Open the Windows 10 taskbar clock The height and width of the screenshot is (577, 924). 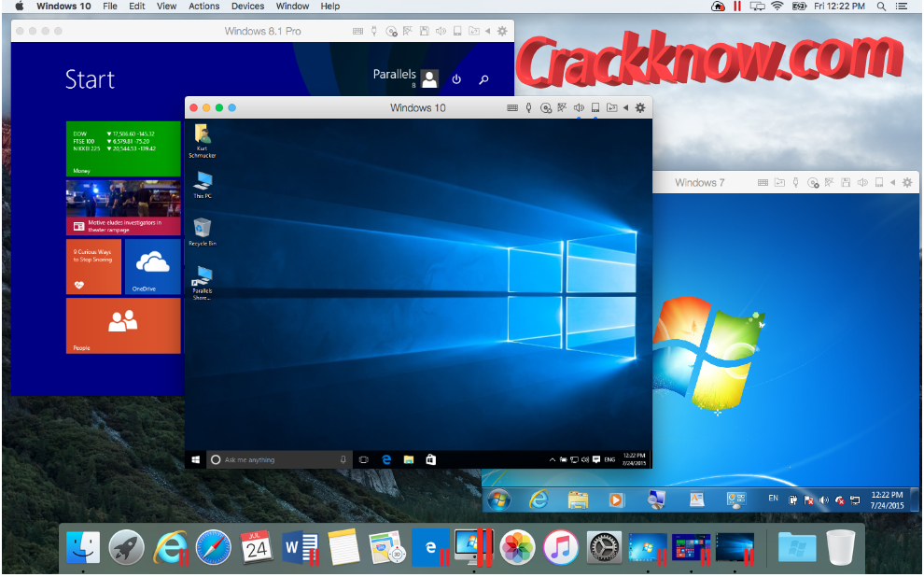[634, 459]
